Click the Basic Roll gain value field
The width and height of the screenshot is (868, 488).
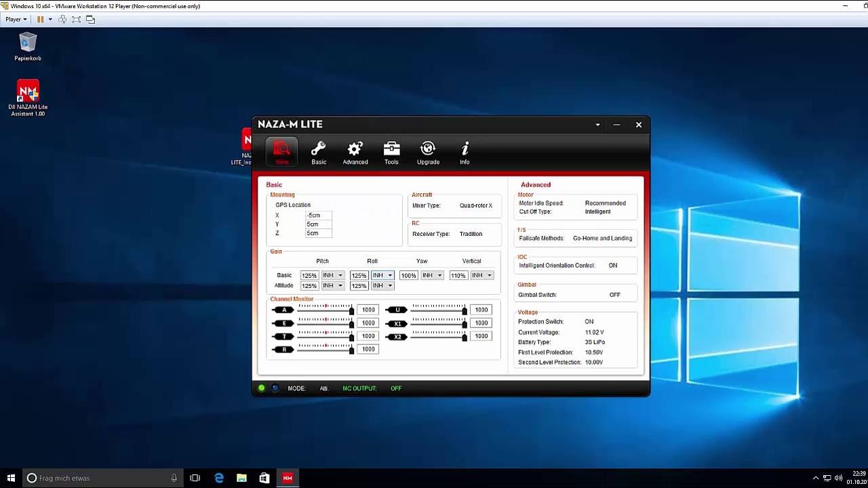[359, 275]
